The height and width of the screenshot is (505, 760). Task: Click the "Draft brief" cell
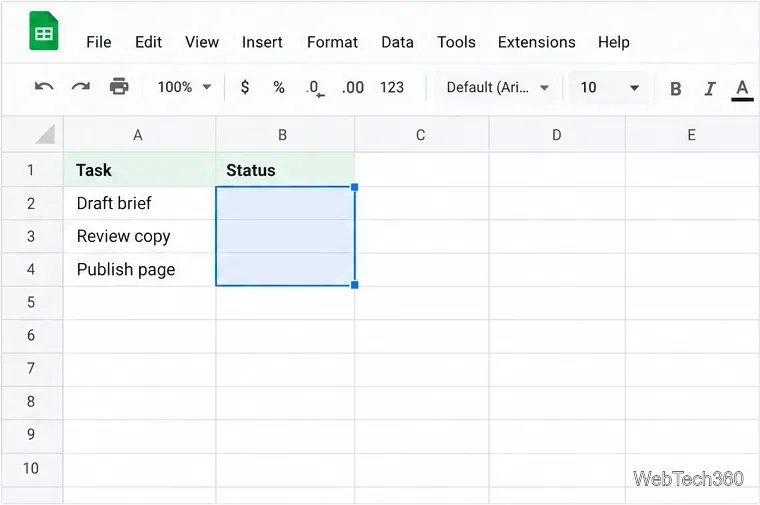pyautogui.click(x=140, y=203)
